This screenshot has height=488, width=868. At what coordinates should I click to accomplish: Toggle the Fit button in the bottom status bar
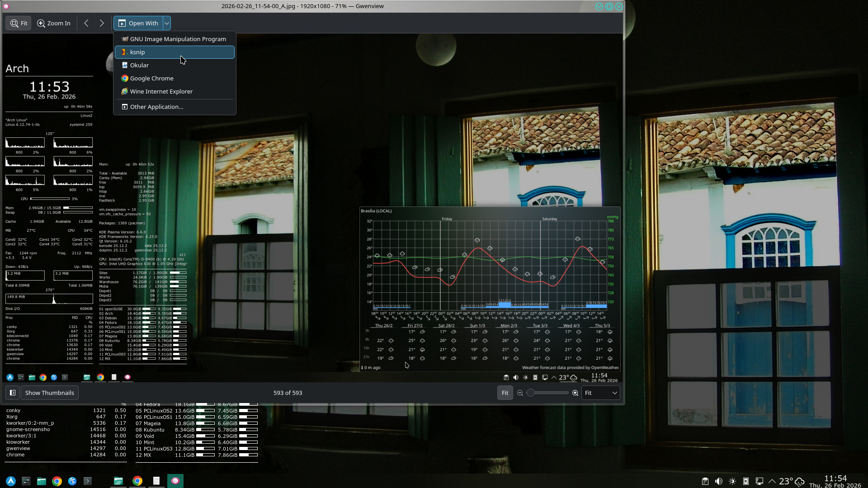[x=505, y=393]
